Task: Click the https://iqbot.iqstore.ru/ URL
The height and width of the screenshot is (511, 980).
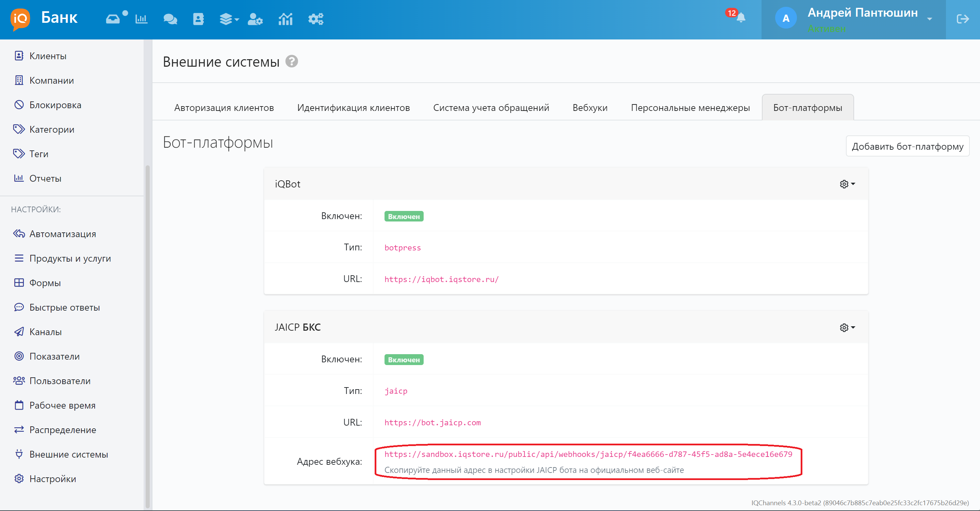Action: click(441, 279)
